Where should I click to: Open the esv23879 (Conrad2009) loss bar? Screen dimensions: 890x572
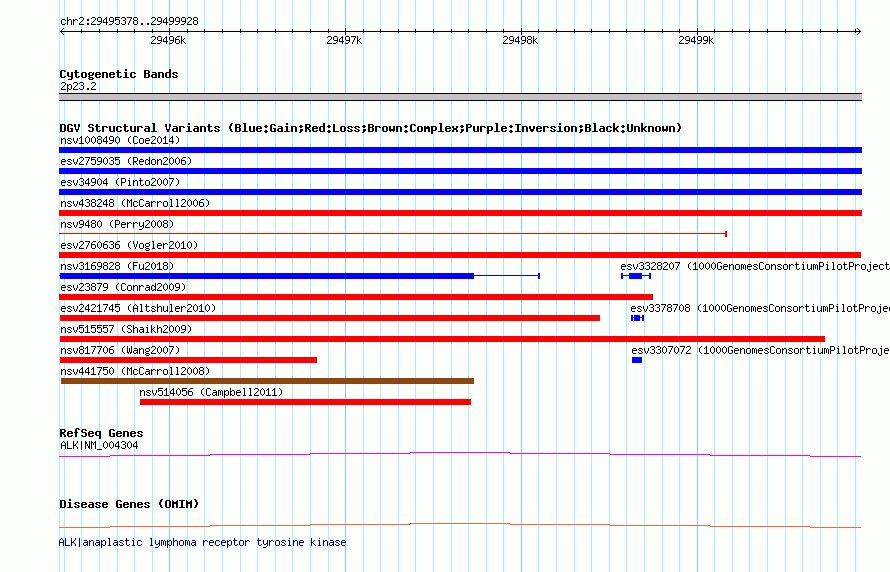tap(356, 297)
